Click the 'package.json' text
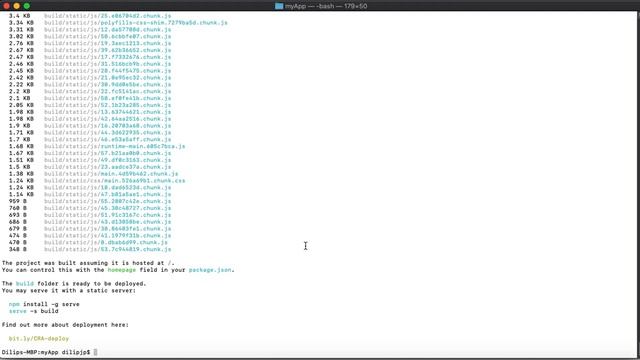 210,270
